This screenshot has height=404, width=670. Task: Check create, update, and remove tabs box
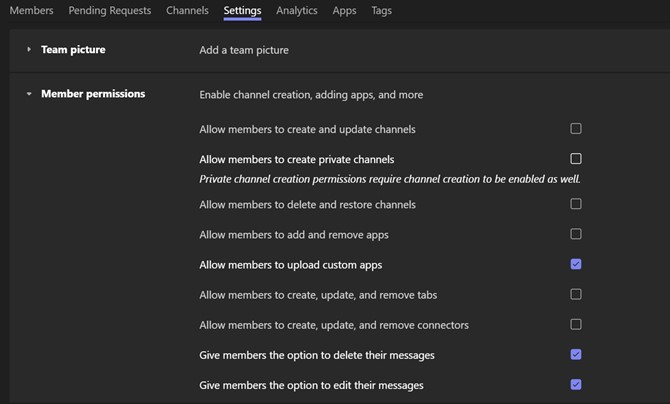pyautogui.click(x=576, y=294)
